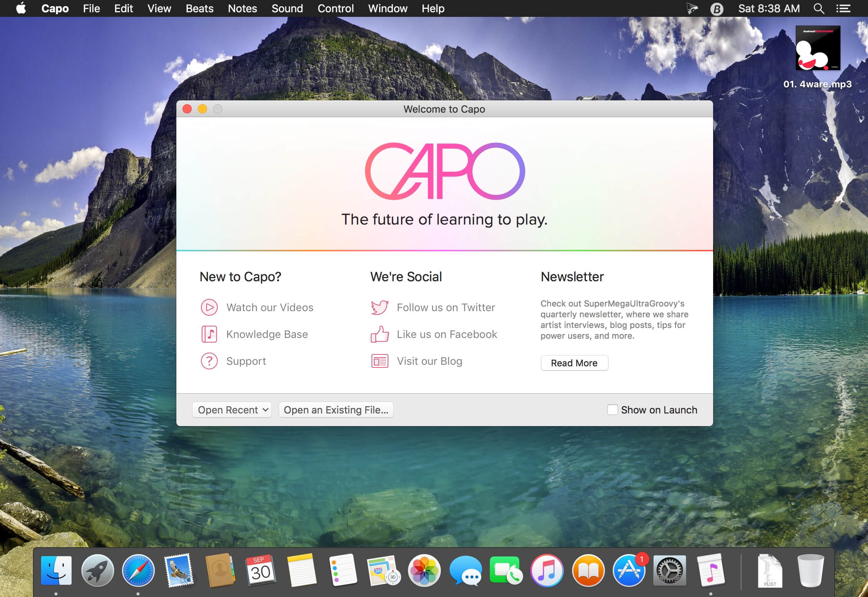Open the Apple menu

21,8
